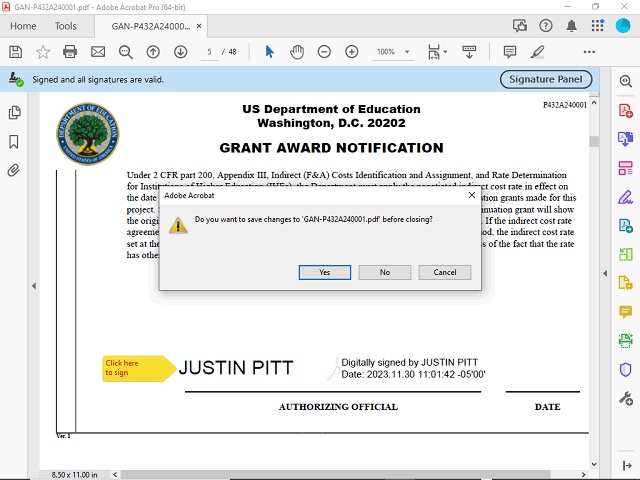Click the horizontal scrollbar left arrow
This screenshot has height=480, width=640.
115,474
